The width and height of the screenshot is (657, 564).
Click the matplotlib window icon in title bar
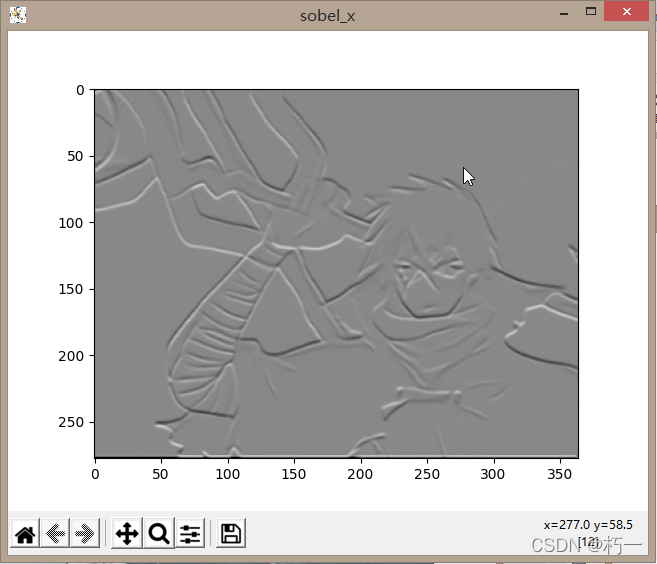(x=18, y=15)
